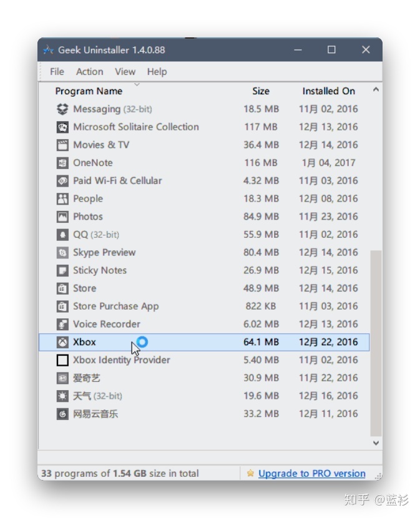Image resolution: width=420 pixels, height=518 pixels.
Task: Click the Xbox Identity Provider icon
Action: coord(62,360)
